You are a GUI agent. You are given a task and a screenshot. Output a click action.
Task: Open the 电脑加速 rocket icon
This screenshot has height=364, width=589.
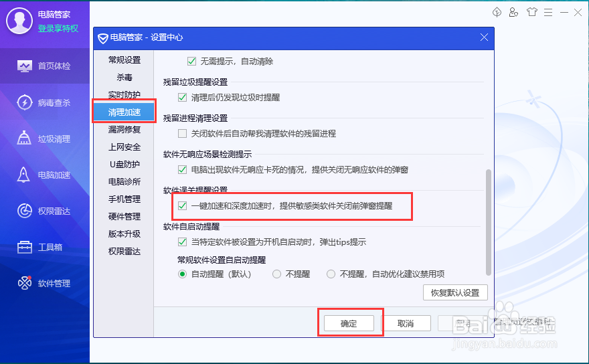pos(23,175)
